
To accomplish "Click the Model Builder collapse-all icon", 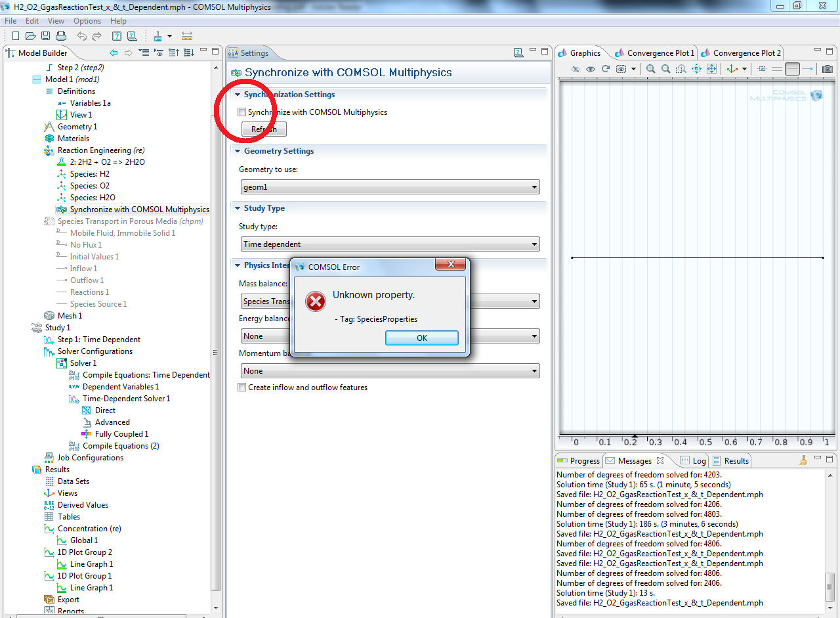I will pos(174,53).
